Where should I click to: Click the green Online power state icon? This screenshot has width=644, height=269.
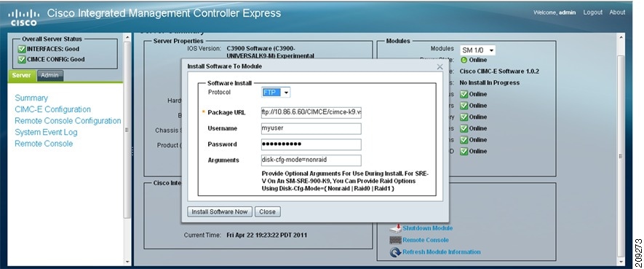[x=464, y=60]
